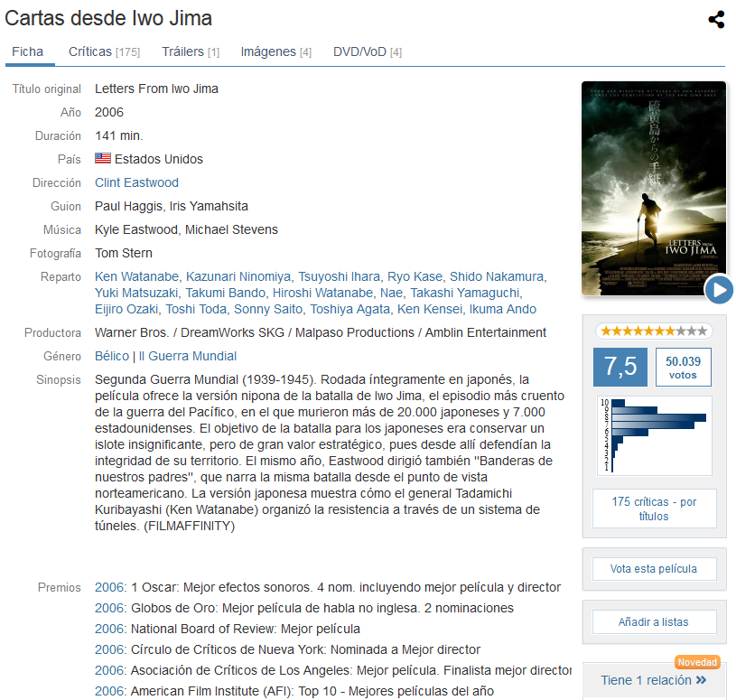Click the writer name Paul Haggis
Screen dimensions: 736x700
coord(128,206)
